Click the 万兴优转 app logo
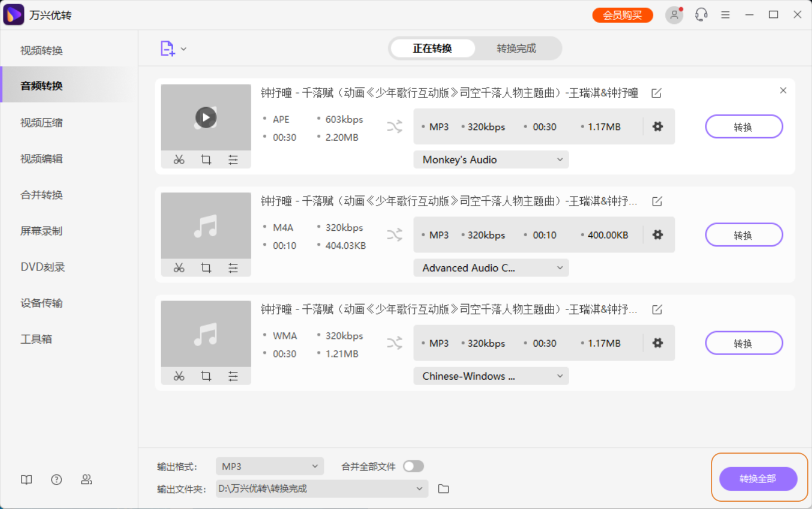The image size is (812, 509). 14,14
